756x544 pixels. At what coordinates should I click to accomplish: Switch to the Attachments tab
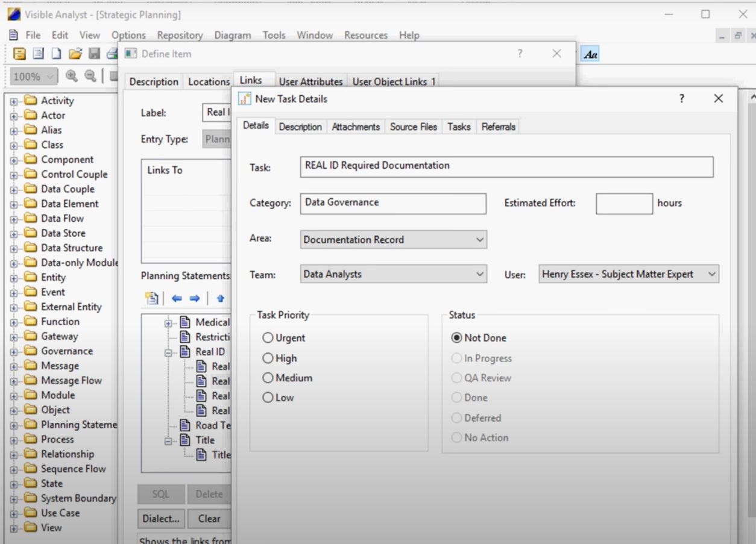point(356,127)
